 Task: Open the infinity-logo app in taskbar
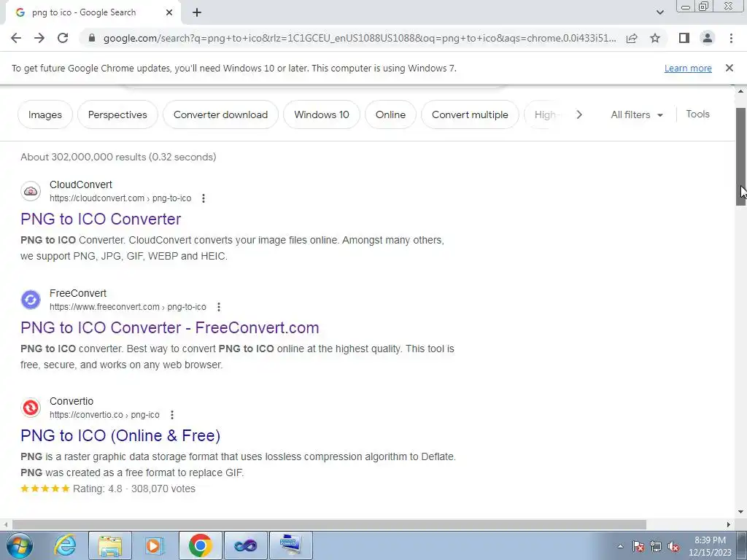point(245,545)
